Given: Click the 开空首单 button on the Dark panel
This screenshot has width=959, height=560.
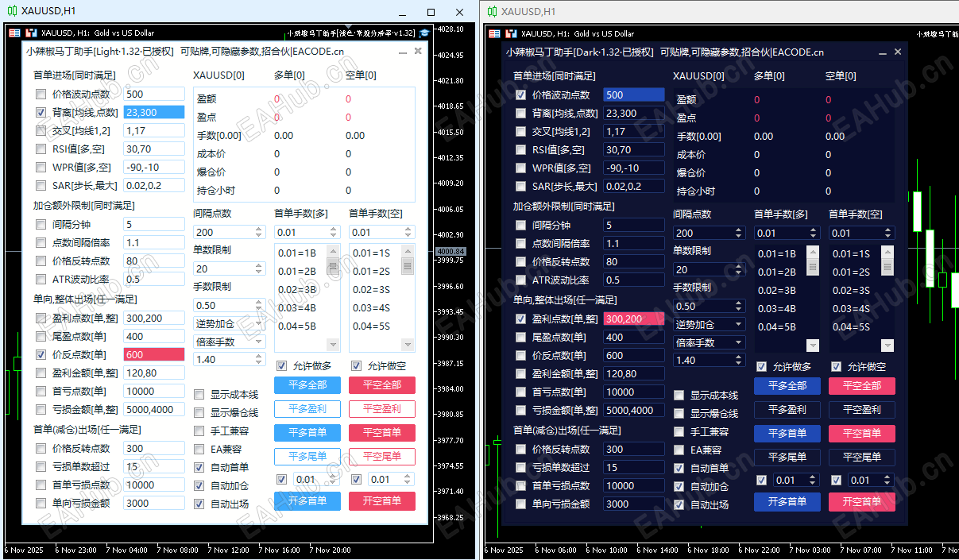Looking at the screenshot, I should click(861, 503).
